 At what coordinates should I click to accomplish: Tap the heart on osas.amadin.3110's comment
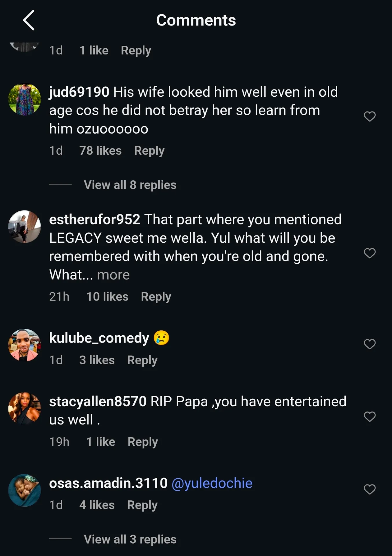[370, 489]
